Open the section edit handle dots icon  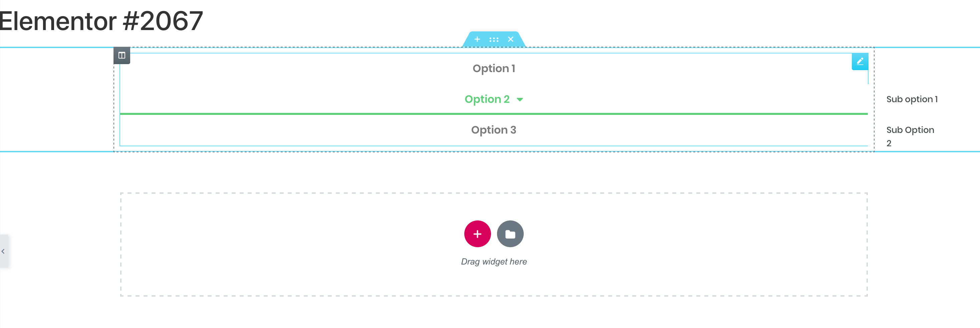tap(494, 39)
